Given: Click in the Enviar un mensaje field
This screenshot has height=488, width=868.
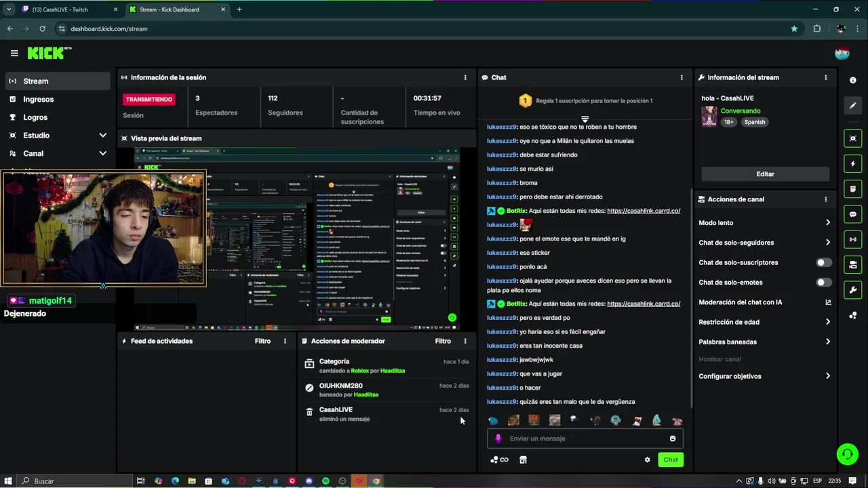Looking at the screenshot, I should coord(587,439).
